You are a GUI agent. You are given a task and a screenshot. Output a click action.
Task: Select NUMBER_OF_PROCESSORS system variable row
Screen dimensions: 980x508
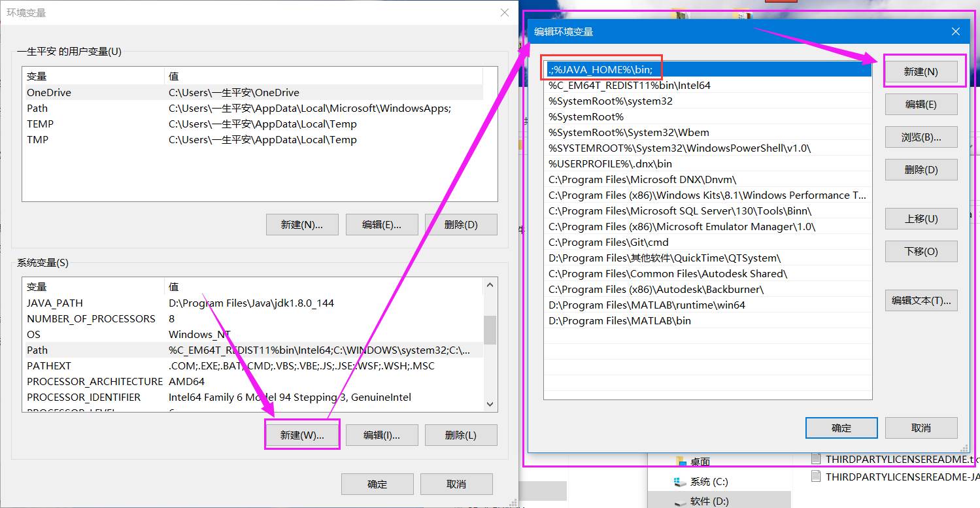[253, 318]
